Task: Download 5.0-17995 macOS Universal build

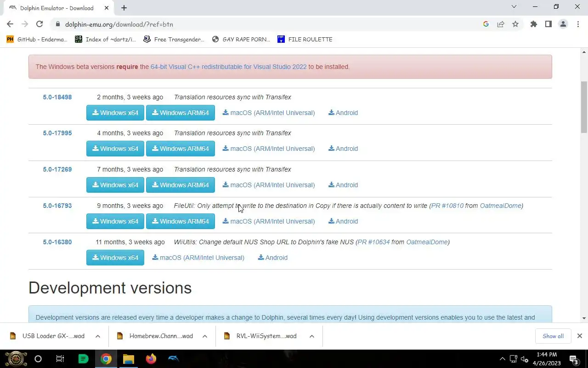Action: 269,149
